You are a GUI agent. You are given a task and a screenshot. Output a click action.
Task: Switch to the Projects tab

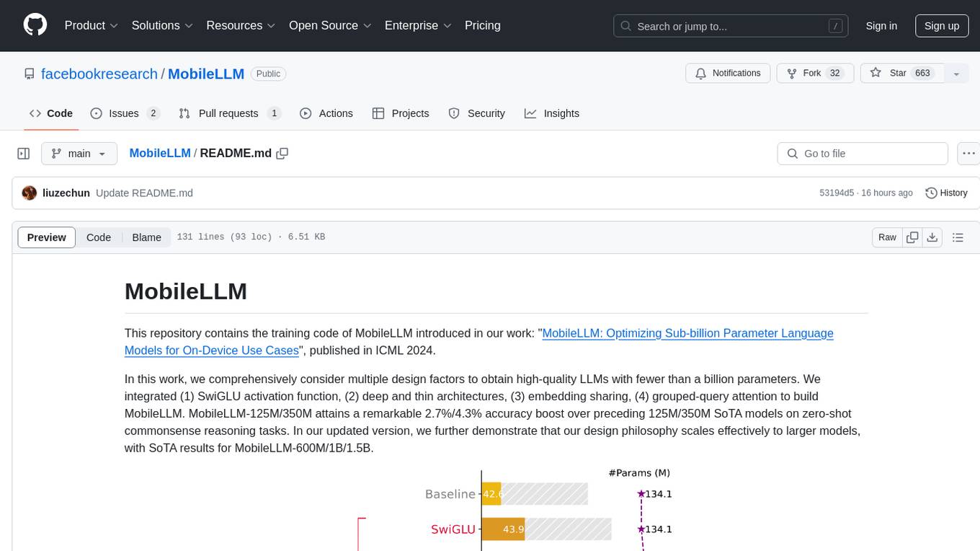pyautogui.click(x=401, y=113)
